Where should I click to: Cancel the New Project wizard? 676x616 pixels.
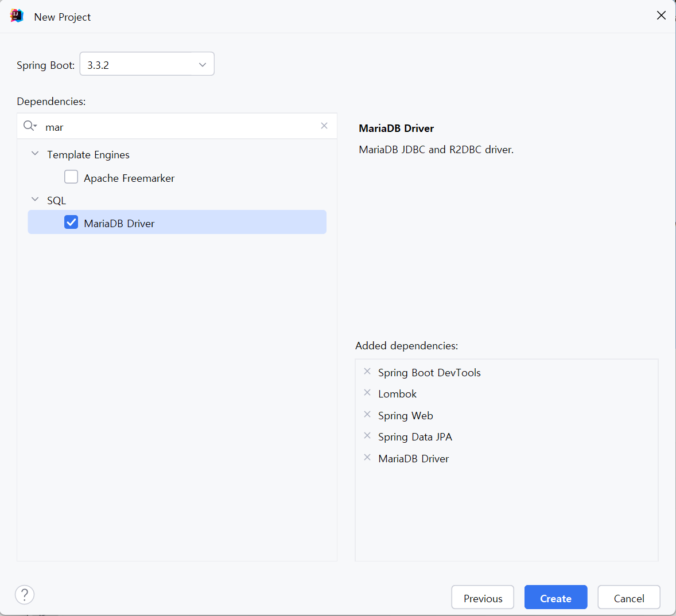coord(629,598)
